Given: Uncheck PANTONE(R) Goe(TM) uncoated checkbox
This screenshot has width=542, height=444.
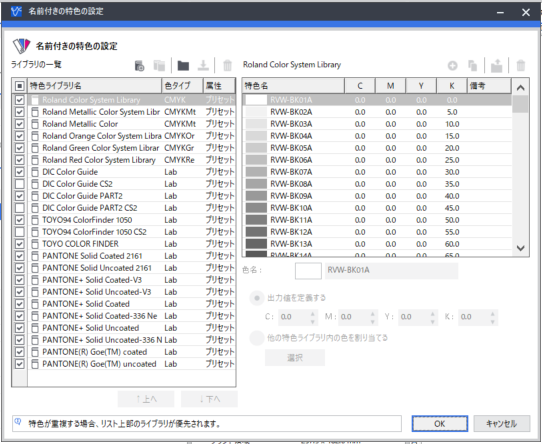Looking at the screenshot, I should point(20,364).
